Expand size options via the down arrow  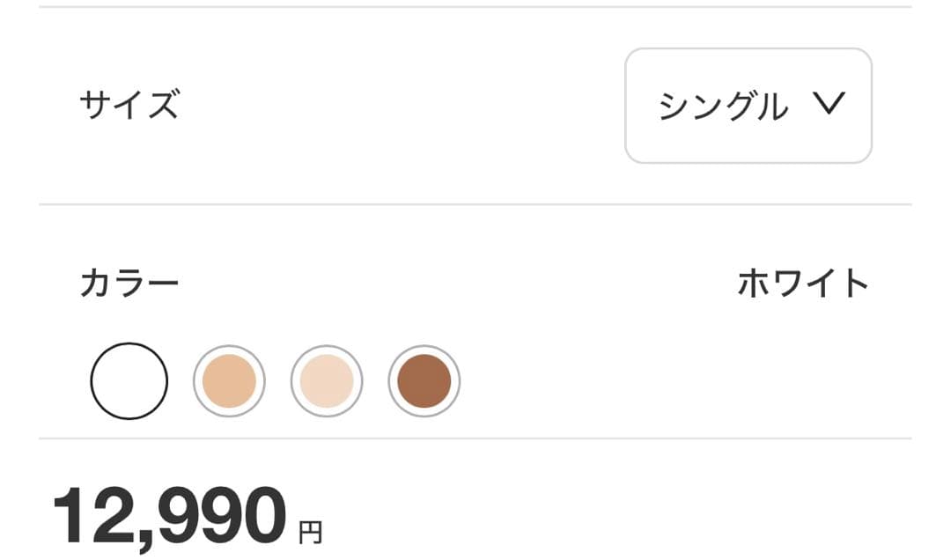[x=829, y=104]
